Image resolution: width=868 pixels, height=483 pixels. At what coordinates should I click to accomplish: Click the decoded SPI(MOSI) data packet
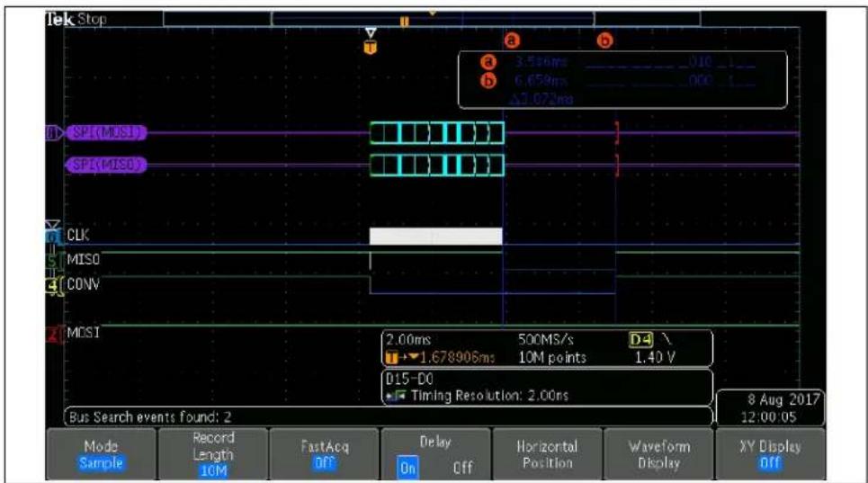(437, 133)
